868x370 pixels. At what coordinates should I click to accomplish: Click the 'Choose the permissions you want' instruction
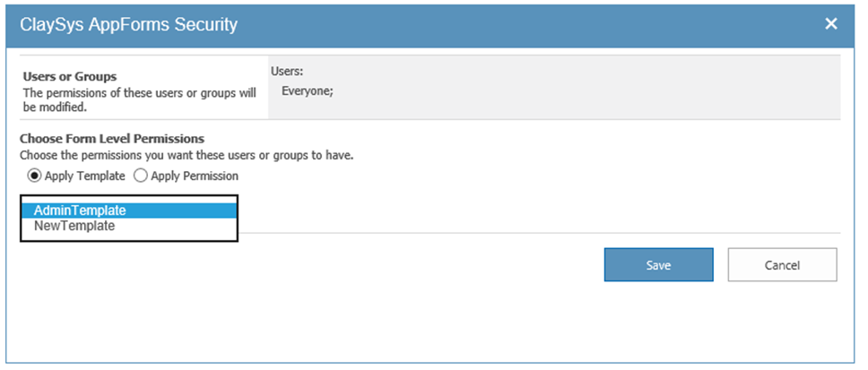pyautogui.click(x=187, y=155)
